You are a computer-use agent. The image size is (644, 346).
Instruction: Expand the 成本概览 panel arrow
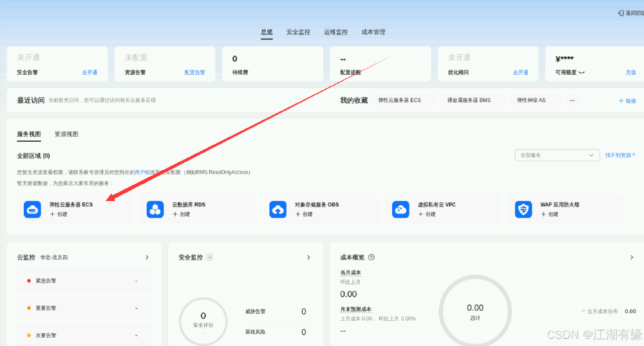632,257
